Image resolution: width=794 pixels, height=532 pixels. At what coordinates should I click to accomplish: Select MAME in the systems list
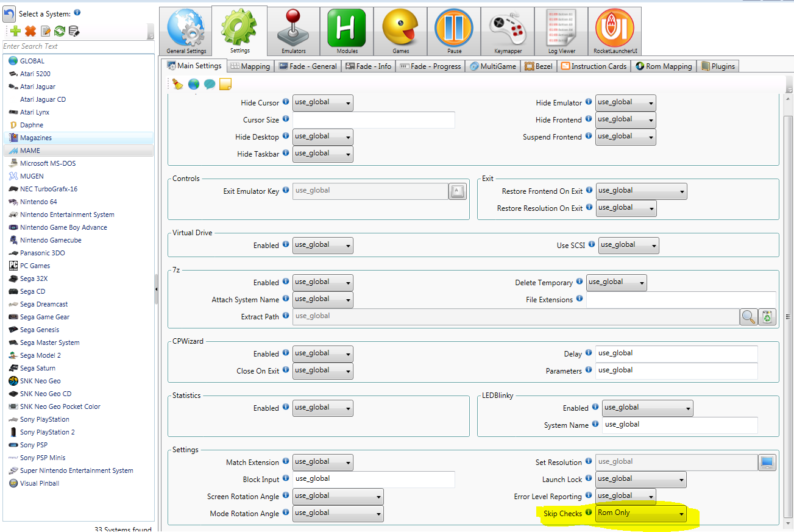tap(30, 151)
